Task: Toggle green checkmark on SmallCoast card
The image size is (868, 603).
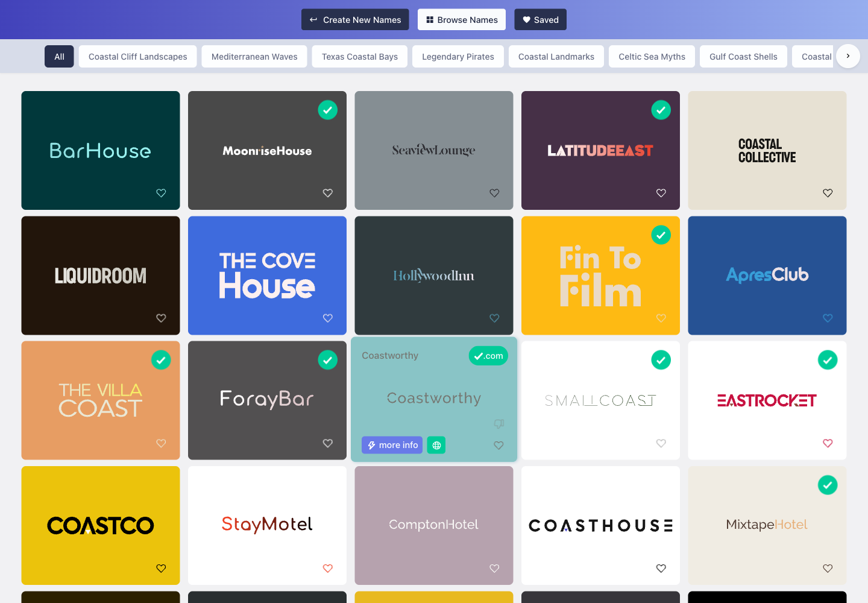Action: [x=661, y=360]
